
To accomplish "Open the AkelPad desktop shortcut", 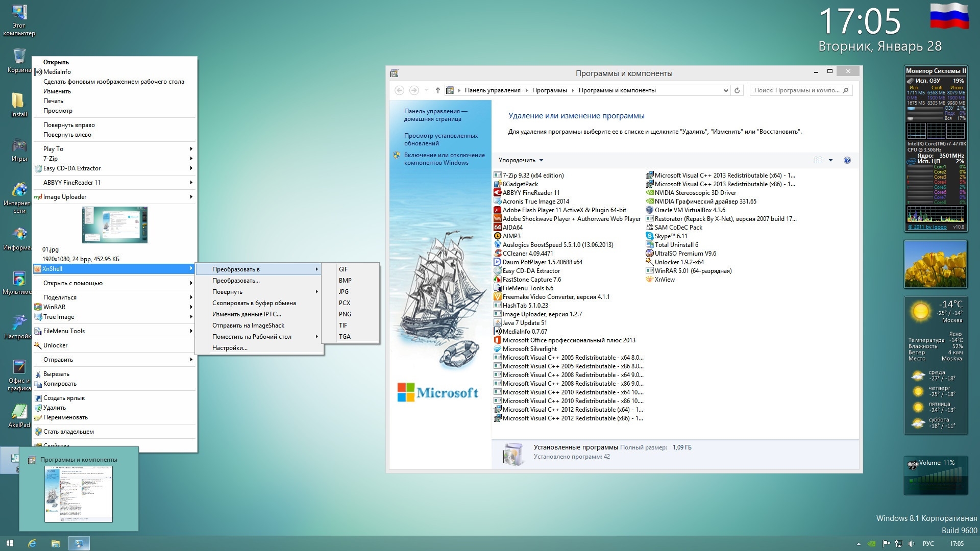I will point(19,415).
